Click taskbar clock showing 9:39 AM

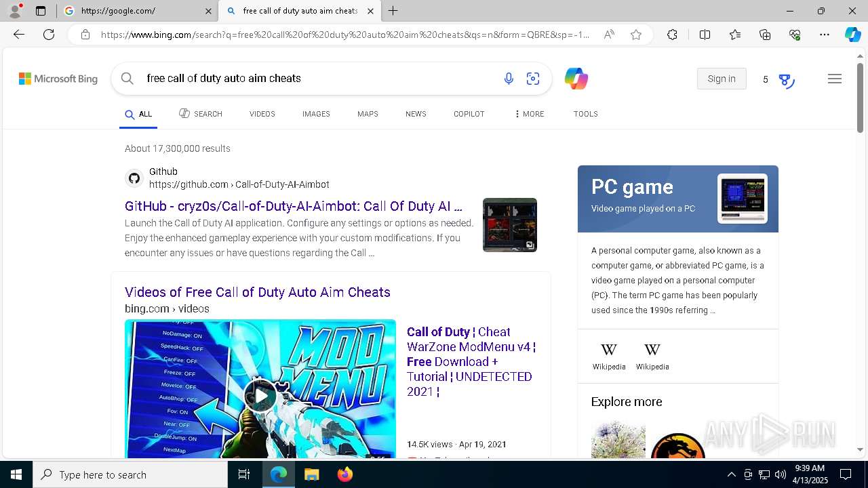809,474
